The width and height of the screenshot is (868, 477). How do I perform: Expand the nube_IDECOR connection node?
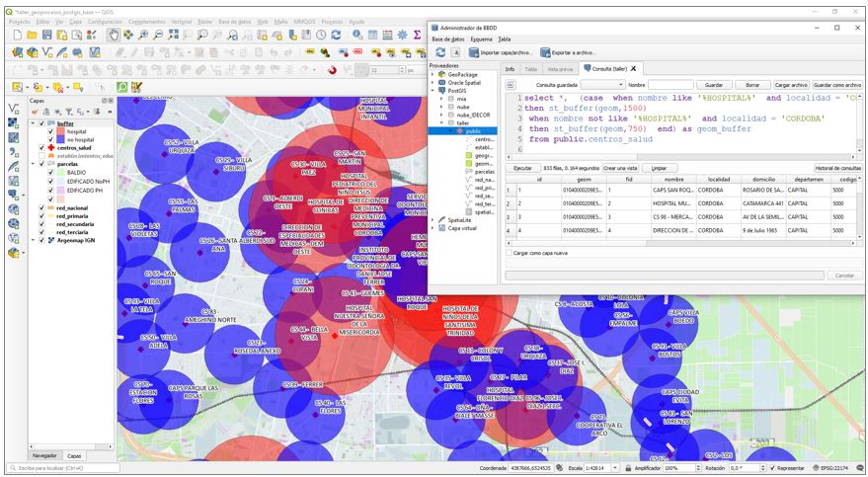(441, 115)
